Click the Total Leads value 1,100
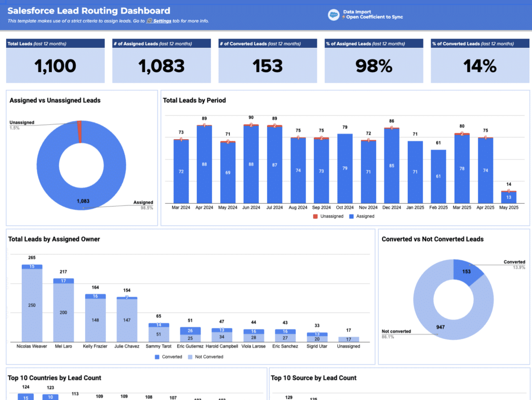Viewport: 532px width, 400px height. coord(55,66)
